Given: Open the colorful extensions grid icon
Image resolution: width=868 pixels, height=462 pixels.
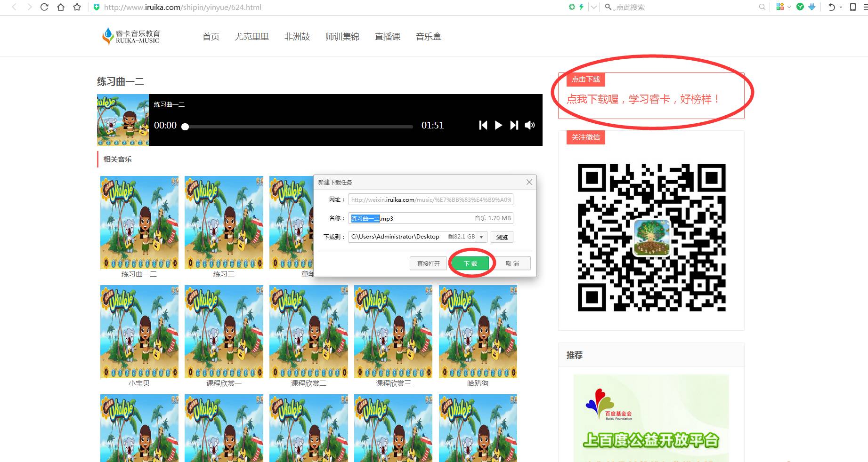Looking at the screenshot, I should tap(780, 7).
